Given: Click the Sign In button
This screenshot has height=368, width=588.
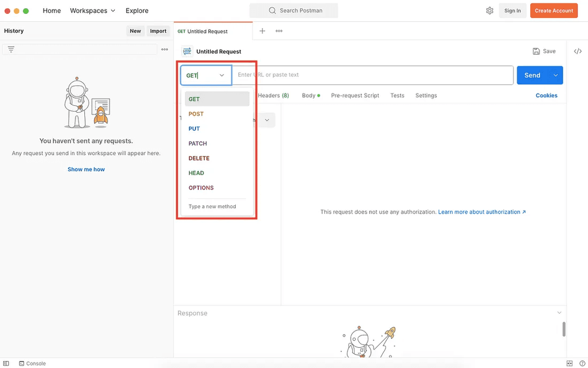Looking at the screenshot, I should click(512, 10).
